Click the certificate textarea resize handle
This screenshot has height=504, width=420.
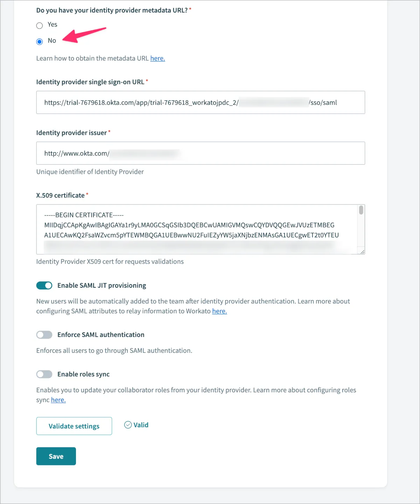pyautogui.click(x=362, y=252)
